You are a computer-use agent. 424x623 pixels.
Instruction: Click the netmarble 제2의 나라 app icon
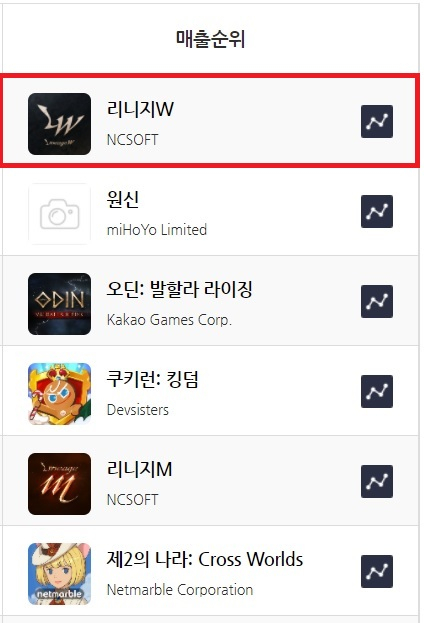point(60,574)
